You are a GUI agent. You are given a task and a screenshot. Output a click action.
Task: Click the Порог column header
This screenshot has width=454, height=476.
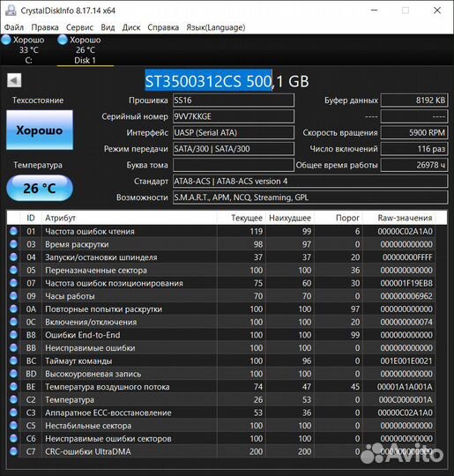pos(339,218)
